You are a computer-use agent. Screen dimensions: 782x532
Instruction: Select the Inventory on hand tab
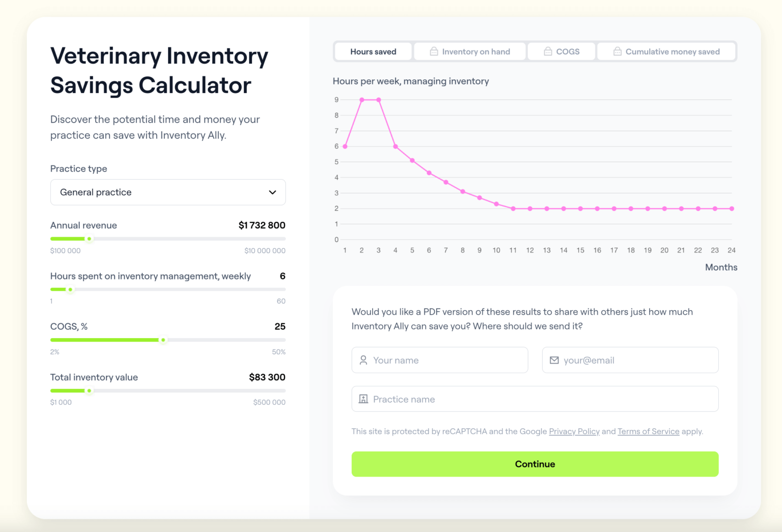[x=469, y=51]
